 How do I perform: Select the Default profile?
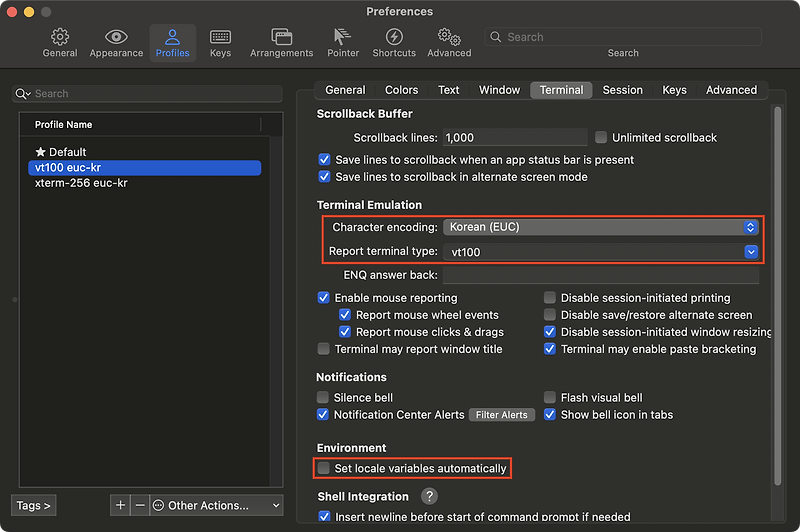145,152
